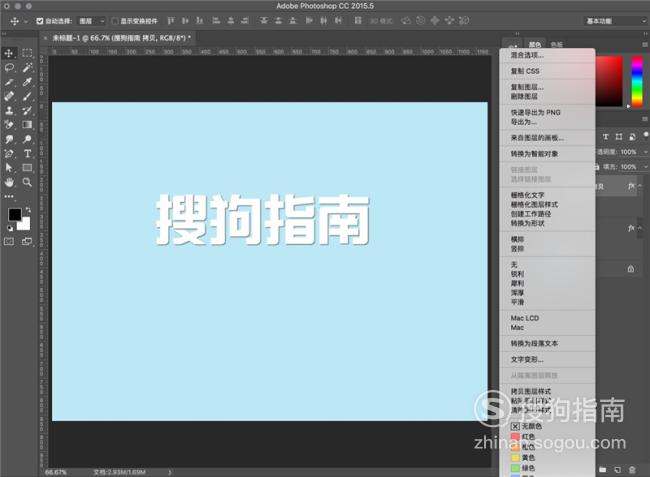Viewport: 650px width, 477px height.
Task: Select the Magic Wand tool
Action: (27, 68)
